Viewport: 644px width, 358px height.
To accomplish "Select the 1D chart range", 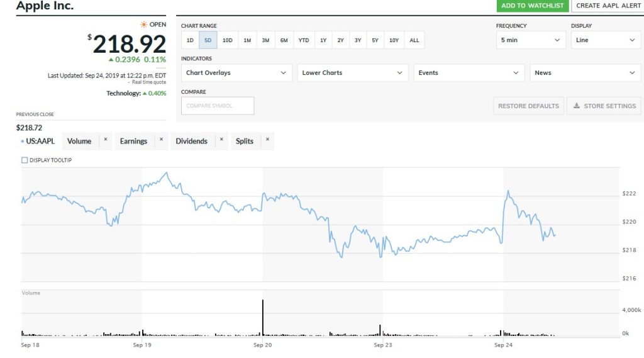I will (190, 40).
